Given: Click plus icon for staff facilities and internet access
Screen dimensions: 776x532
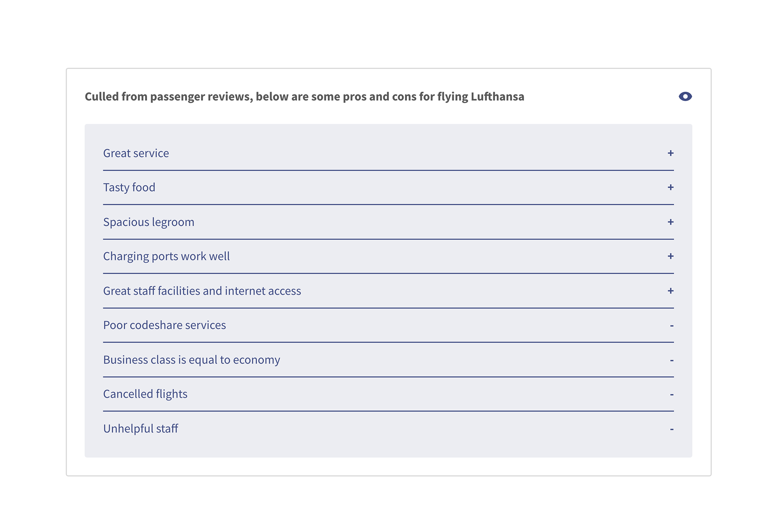Looking at the screenshot, I should coord(671,291).
